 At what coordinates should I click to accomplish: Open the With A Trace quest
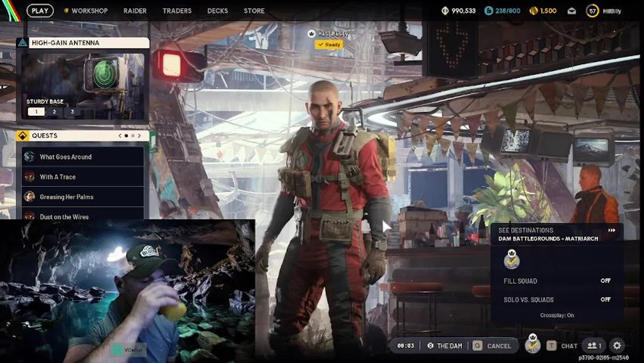(83, 177)
